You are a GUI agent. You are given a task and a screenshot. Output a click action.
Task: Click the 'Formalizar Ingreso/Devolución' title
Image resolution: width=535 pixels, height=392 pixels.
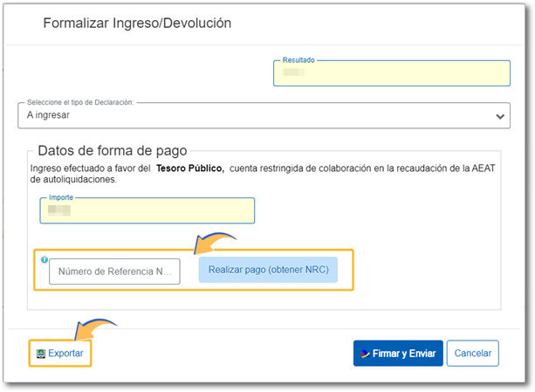[137, 24]
